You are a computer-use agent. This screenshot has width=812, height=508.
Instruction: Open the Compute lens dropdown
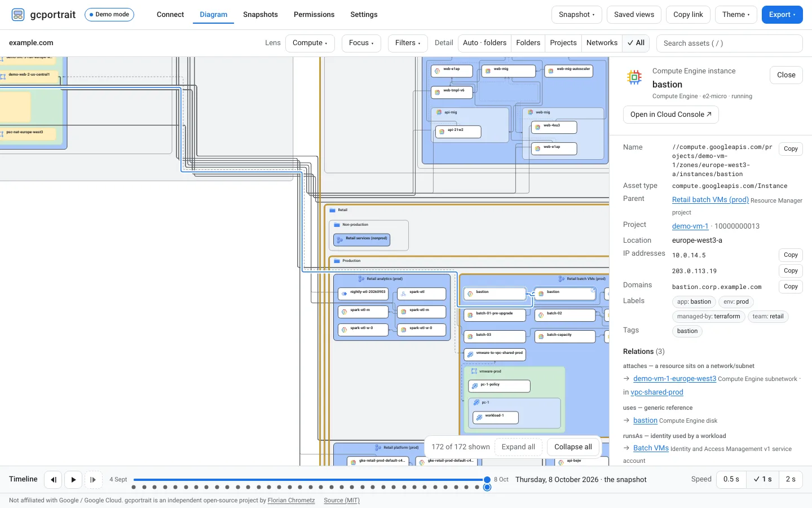coord(310,43)
